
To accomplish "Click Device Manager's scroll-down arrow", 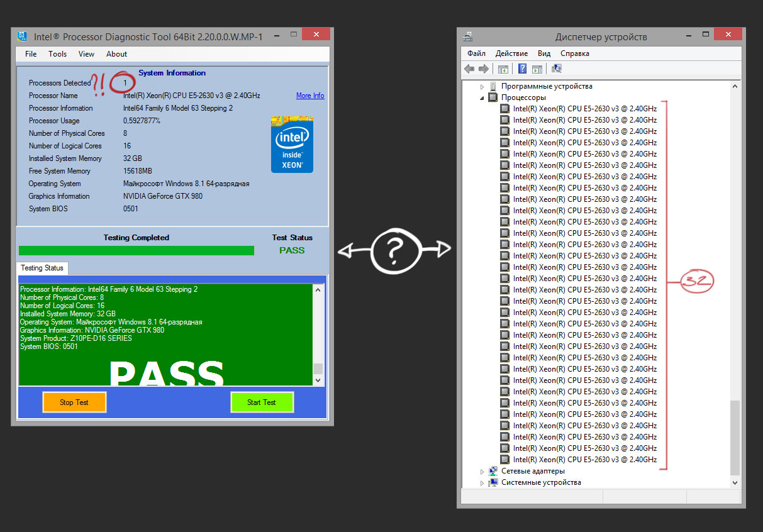I will (735, 482).
